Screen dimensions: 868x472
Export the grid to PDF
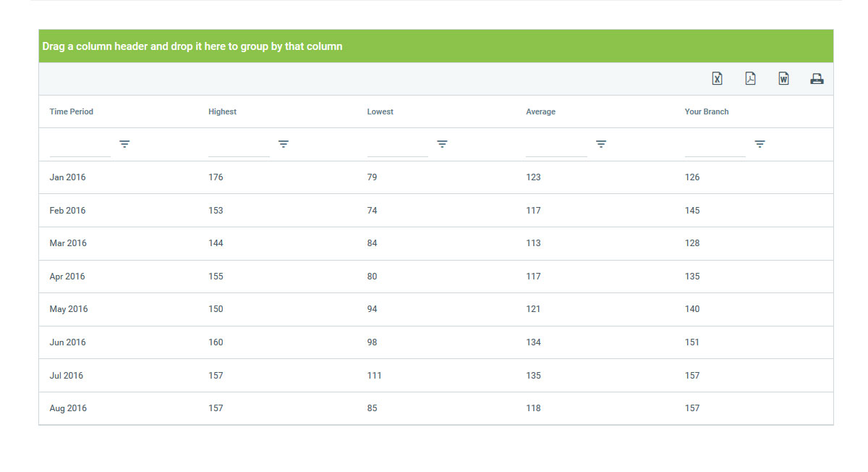point(750,79)
